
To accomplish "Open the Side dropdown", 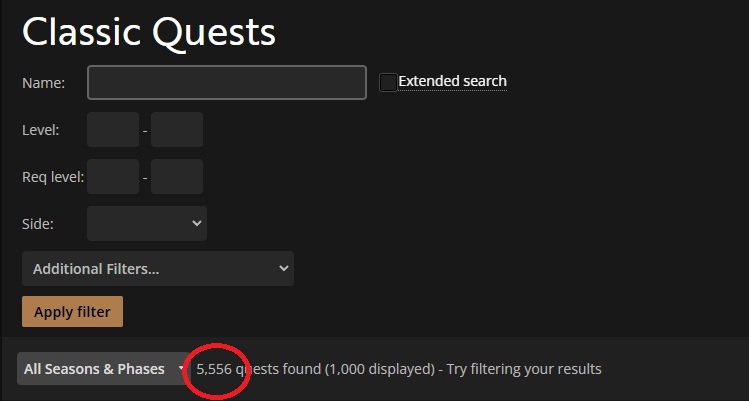I will tap(147, 223).
